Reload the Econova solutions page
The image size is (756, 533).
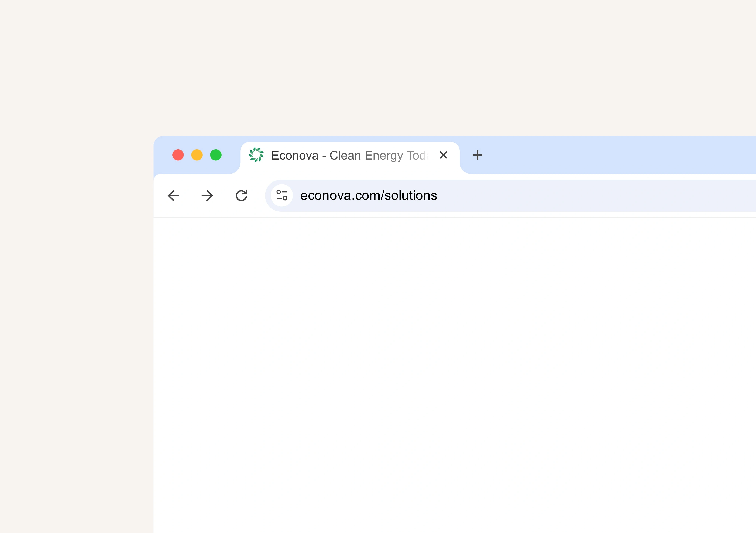pyautogui.click(x=241, y=196)
